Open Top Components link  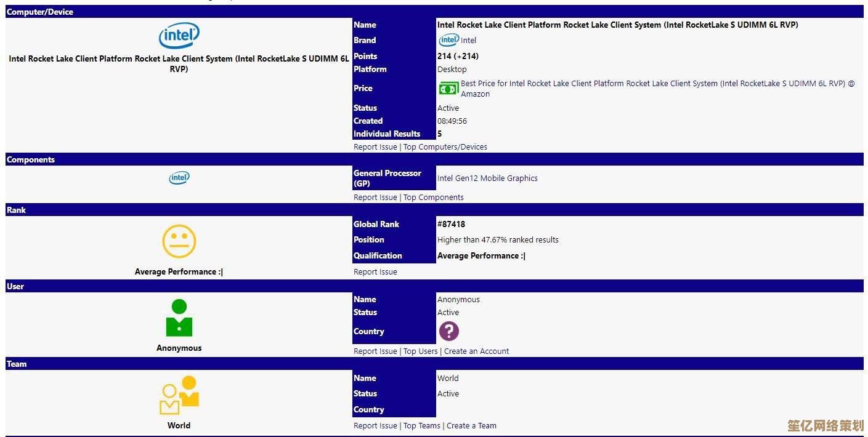[433, 198]
